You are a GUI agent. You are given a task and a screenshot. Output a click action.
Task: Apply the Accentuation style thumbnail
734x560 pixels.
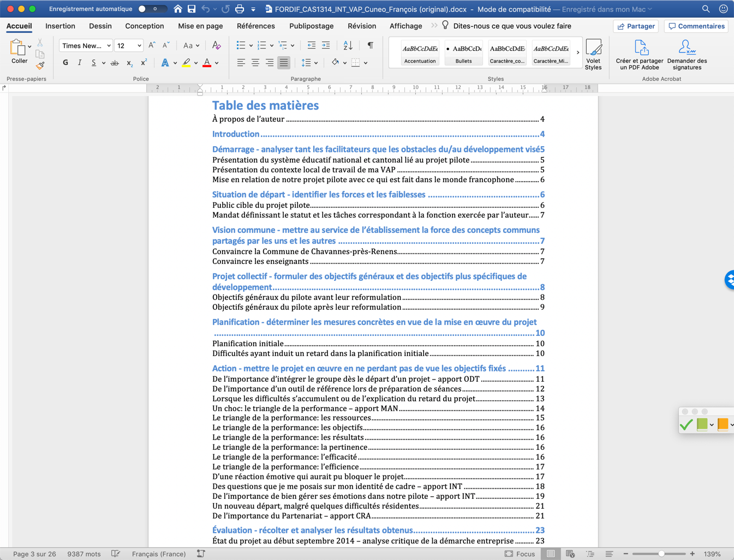420,53
